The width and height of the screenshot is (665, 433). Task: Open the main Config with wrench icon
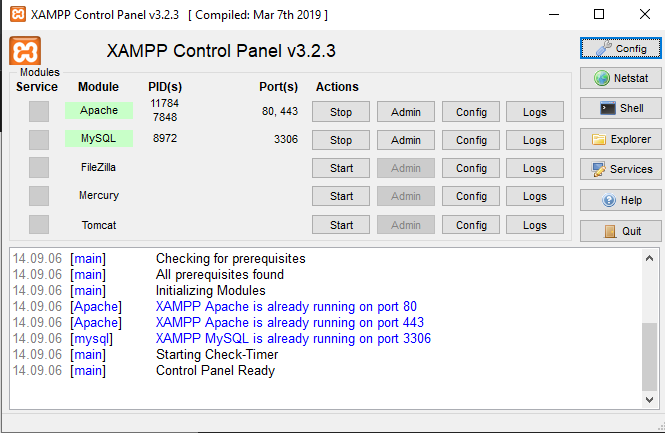620,48
